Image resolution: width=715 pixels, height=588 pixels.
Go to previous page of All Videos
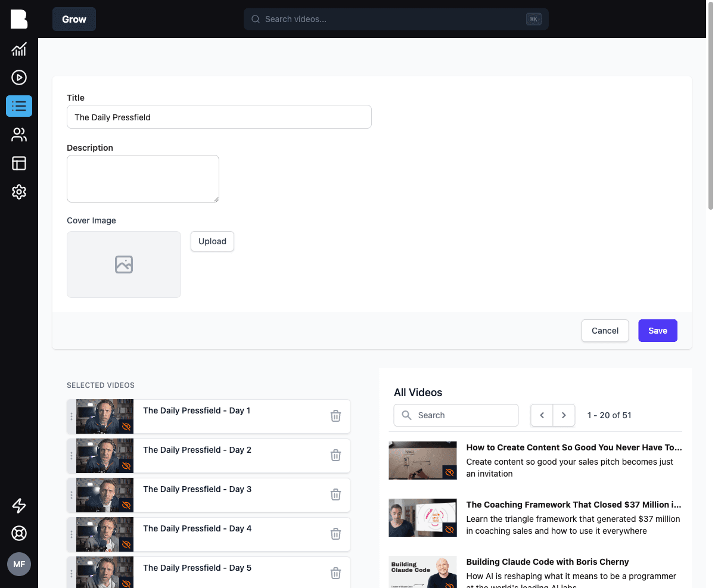542,415
